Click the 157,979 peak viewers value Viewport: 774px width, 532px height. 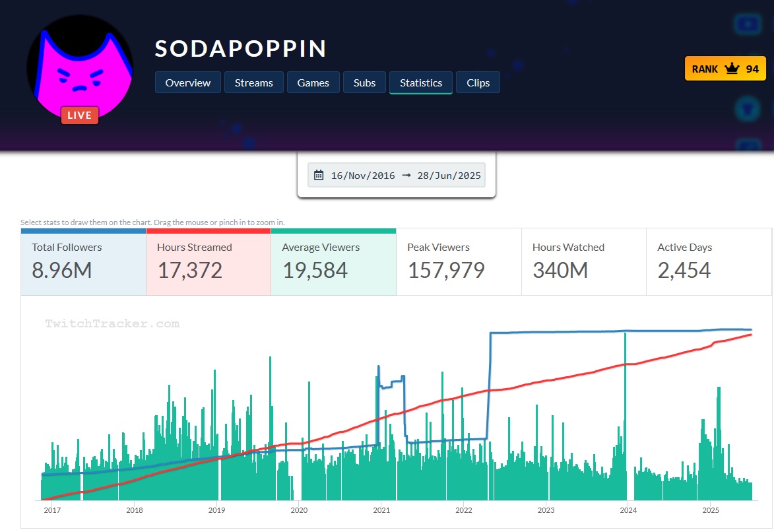tap(446, 270)
